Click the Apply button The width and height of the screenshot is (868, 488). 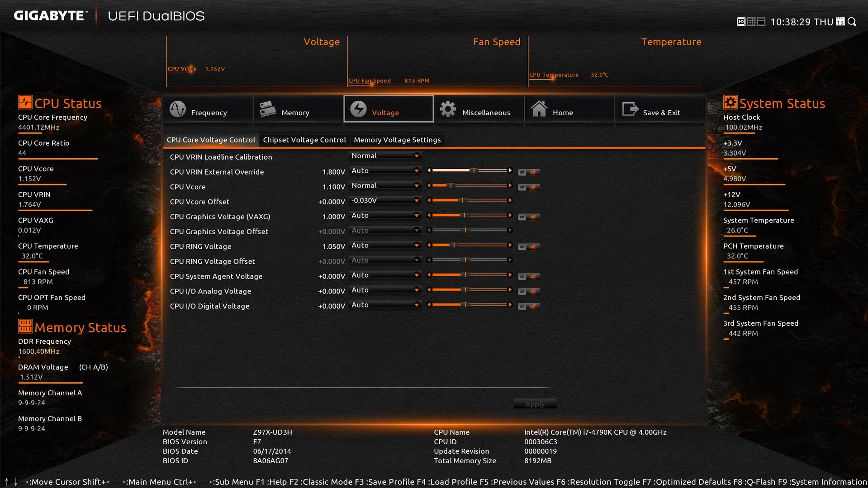(x=535, y=404)
